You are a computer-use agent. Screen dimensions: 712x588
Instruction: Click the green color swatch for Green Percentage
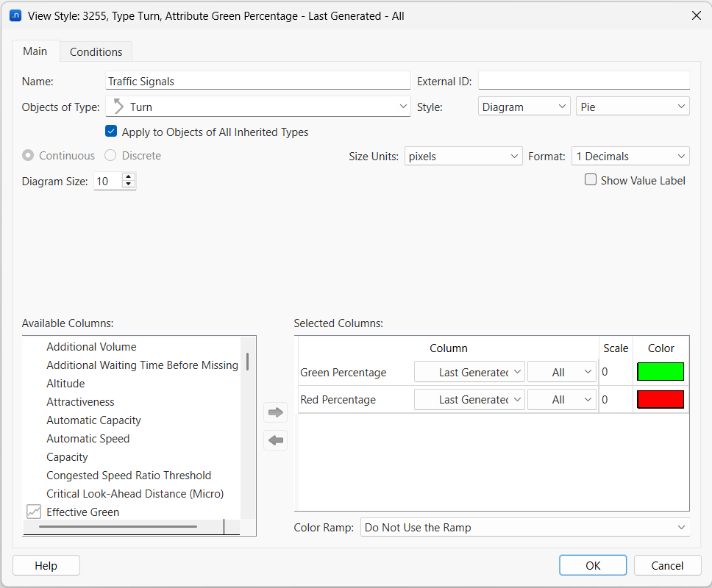click(x=661, y=372)
